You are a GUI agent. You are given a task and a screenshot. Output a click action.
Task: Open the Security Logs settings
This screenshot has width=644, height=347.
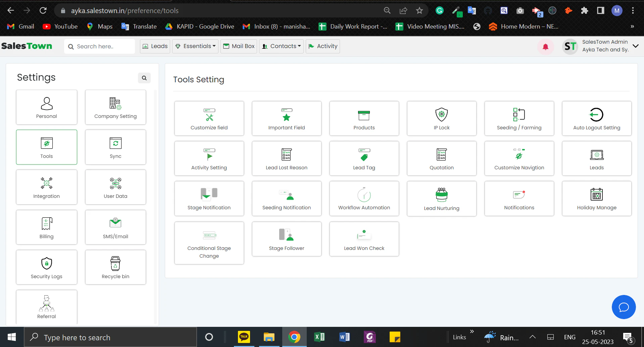(x=46, y=267)
